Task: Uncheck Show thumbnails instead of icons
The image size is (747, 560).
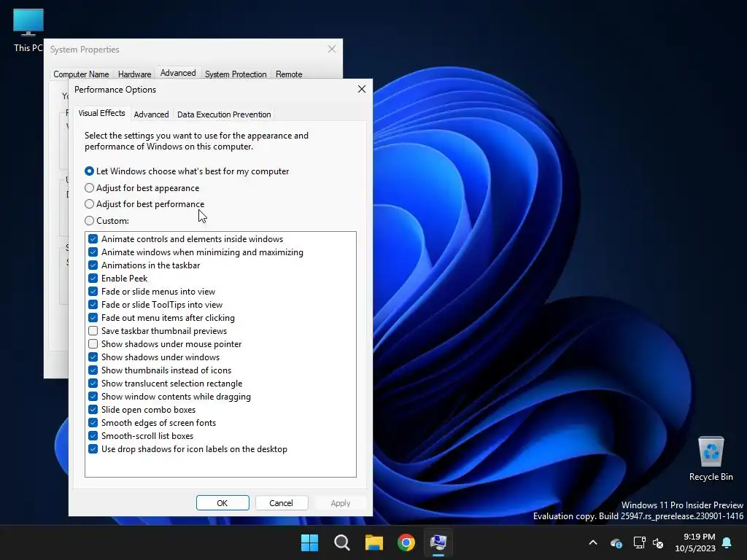Action: [x=93, y=370]
